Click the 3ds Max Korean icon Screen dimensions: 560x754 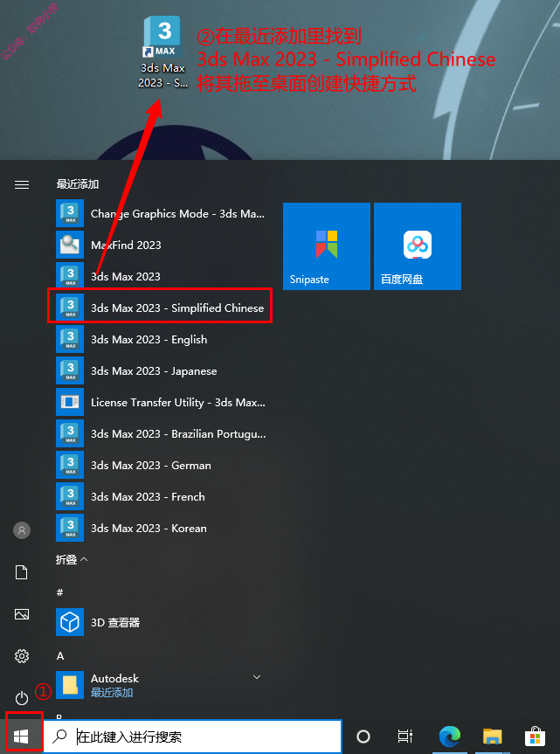(x=70, y=528)
